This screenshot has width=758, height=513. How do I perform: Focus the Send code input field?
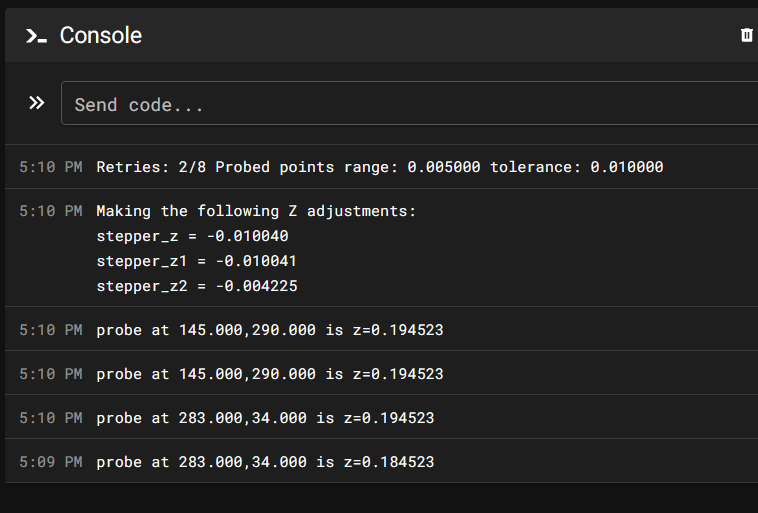click(x=409, y=103)
